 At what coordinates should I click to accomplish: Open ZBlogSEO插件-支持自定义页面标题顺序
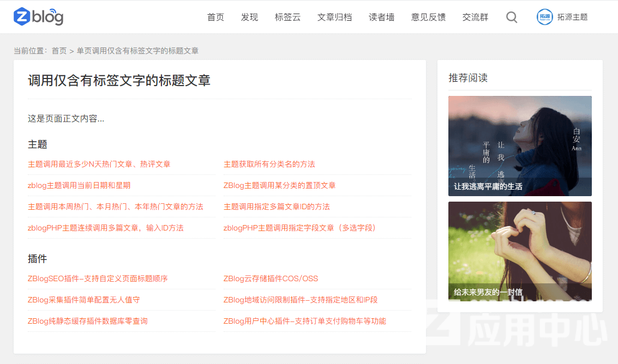pyautogui.click(x=98, y=279)
